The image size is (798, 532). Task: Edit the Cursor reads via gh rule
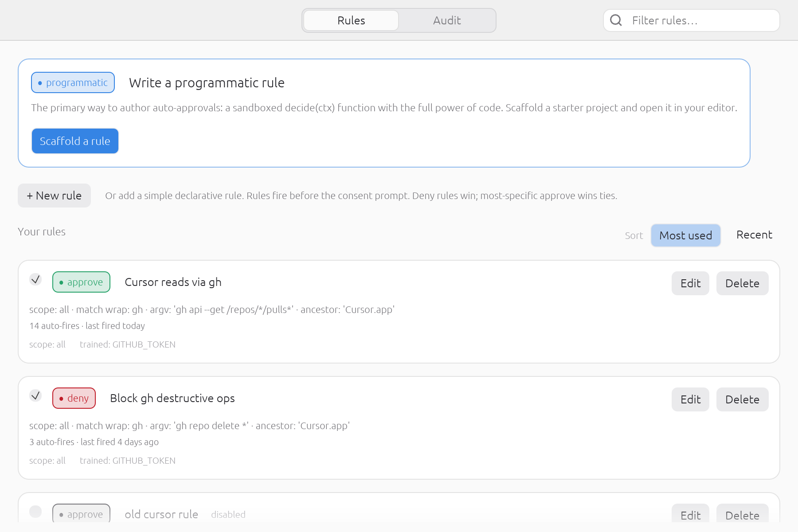690,283
